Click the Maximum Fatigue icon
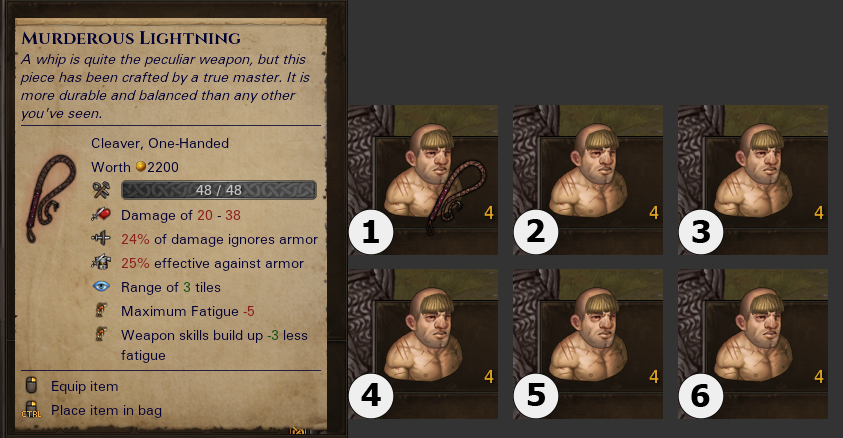 [101, 310]
